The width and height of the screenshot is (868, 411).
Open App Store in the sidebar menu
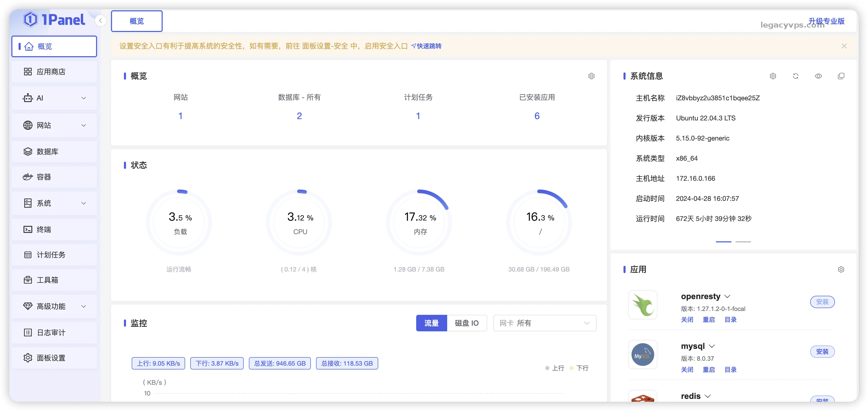tap(51, 72)
